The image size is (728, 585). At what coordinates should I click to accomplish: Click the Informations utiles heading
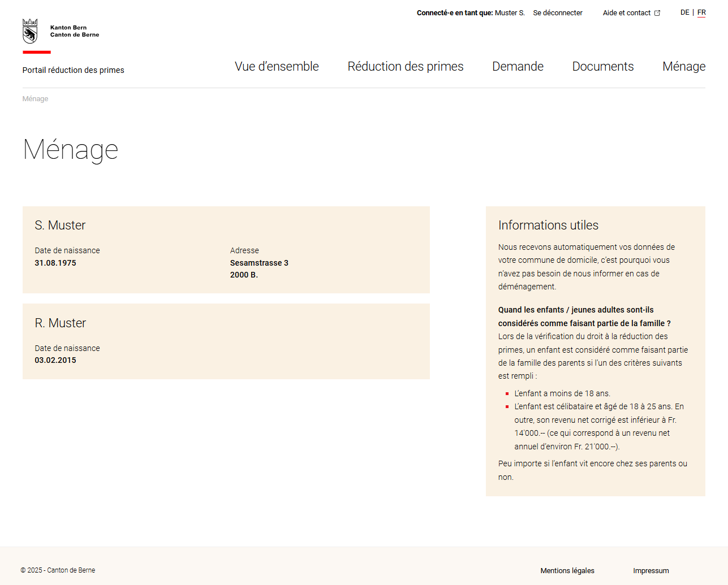pyautogui.click(x=548, y=226)
